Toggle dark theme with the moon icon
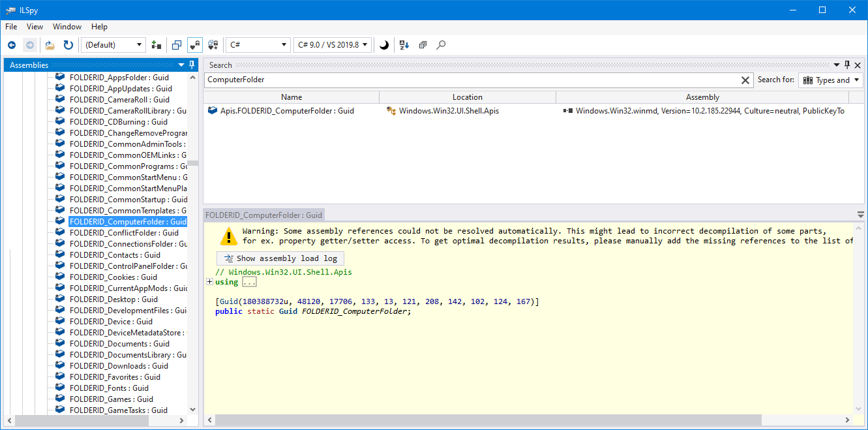This screenshot has height=430, width=868. tap(384, 44)
